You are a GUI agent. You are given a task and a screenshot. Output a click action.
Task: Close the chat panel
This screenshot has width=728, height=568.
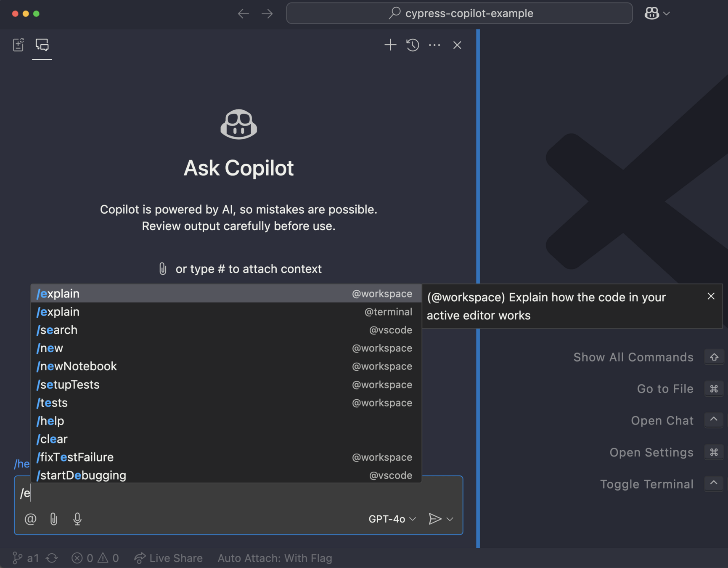(x=457, y=45)
